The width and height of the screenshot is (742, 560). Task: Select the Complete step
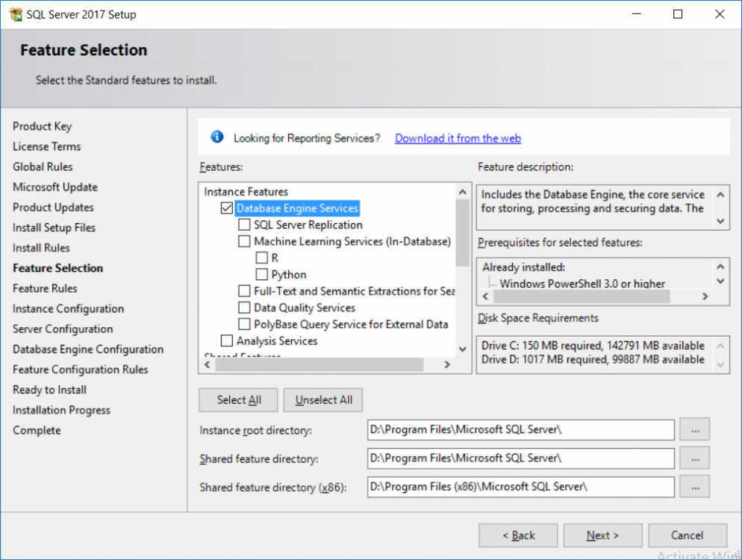point(37,431)
